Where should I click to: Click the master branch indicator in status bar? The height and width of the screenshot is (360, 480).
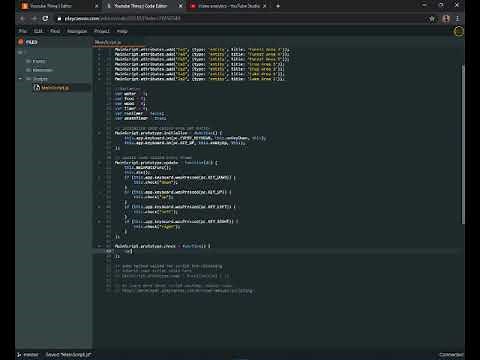(28, 355)
